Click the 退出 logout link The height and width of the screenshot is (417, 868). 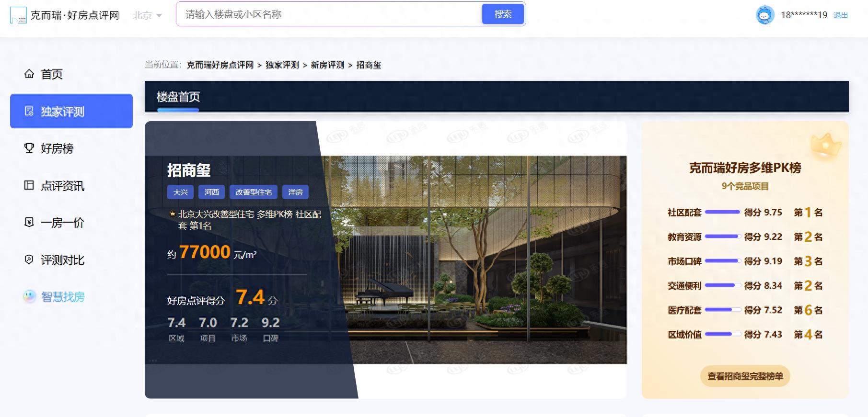coord(841,15)
